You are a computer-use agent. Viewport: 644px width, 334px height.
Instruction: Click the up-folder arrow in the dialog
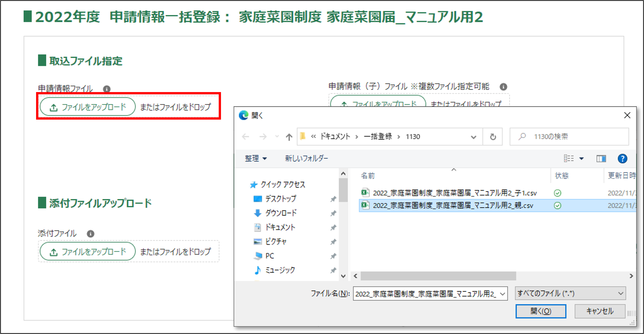(x=289, y=137)
